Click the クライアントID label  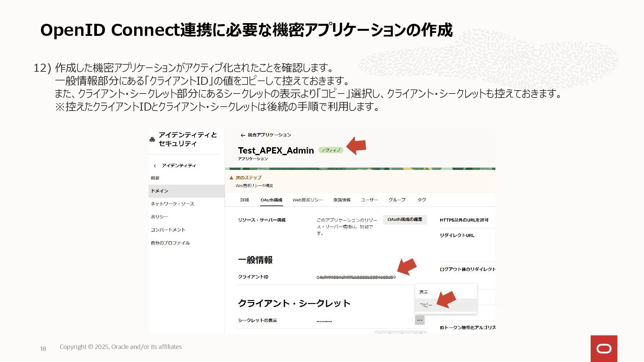click(253, 277)
